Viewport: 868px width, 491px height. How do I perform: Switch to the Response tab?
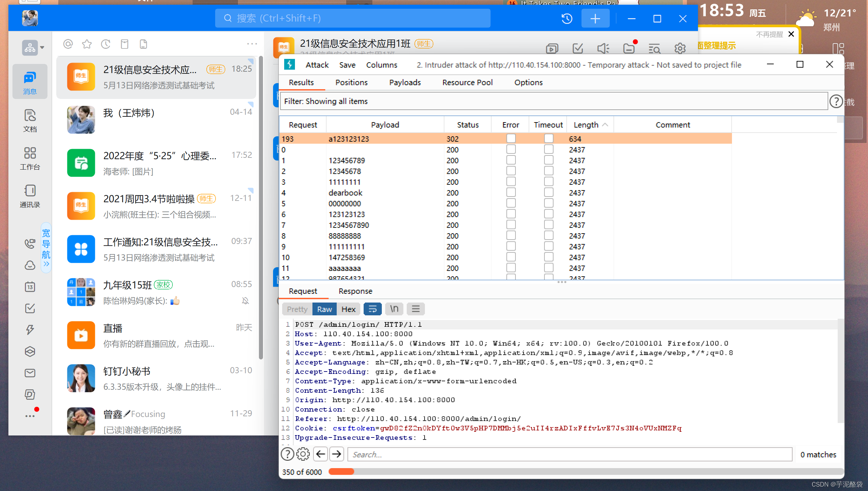pos(355,291)
